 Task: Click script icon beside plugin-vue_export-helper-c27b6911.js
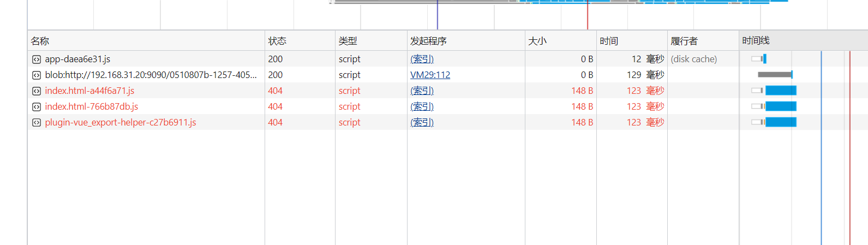pyautogui.click(x=36, y=122)
